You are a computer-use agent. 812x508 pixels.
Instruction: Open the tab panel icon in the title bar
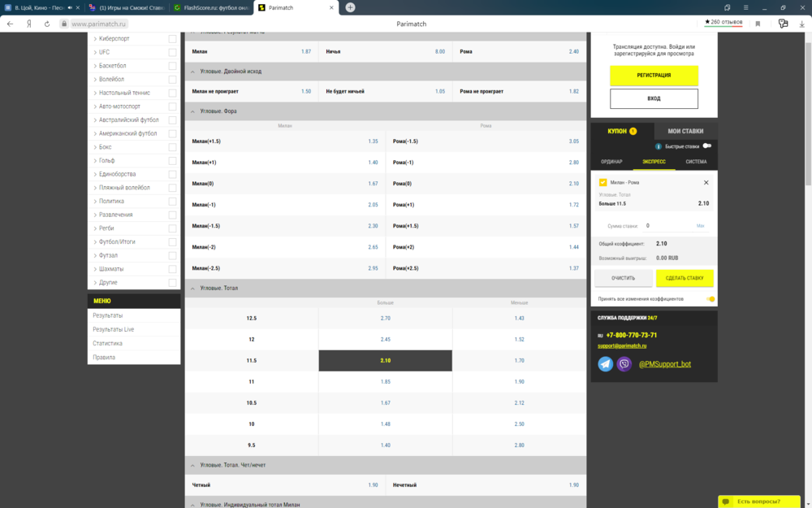727,8
